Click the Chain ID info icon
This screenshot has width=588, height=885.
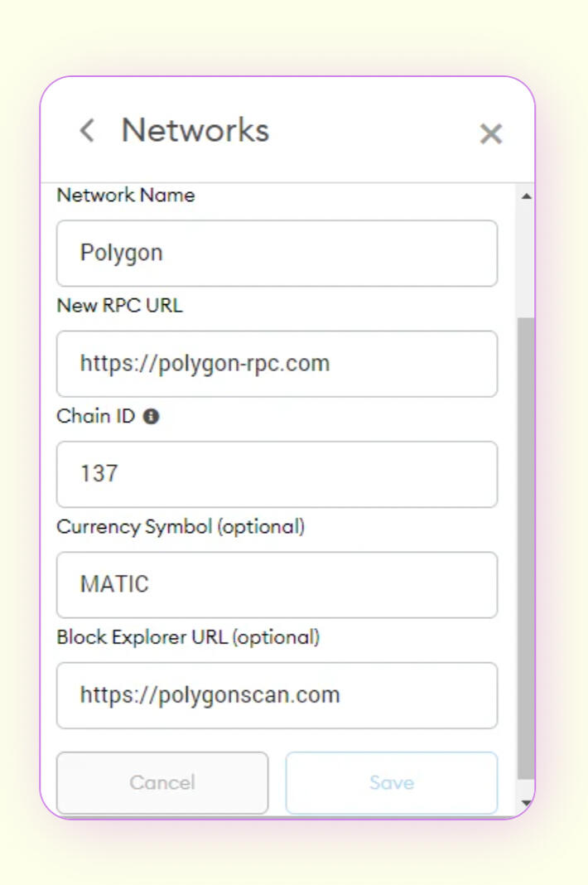click(x=151, y=417)
